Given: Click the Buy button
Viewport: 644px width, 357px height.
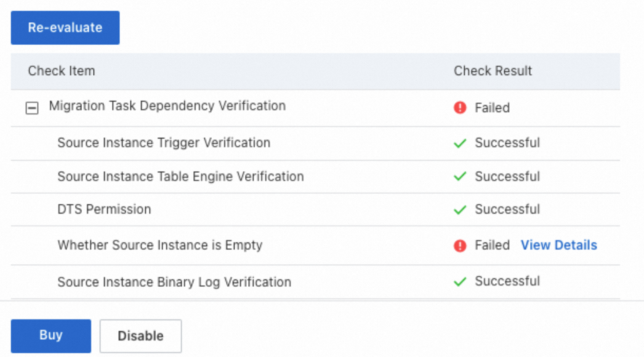Looking at the screenshot, I should (x=50, y=335).
